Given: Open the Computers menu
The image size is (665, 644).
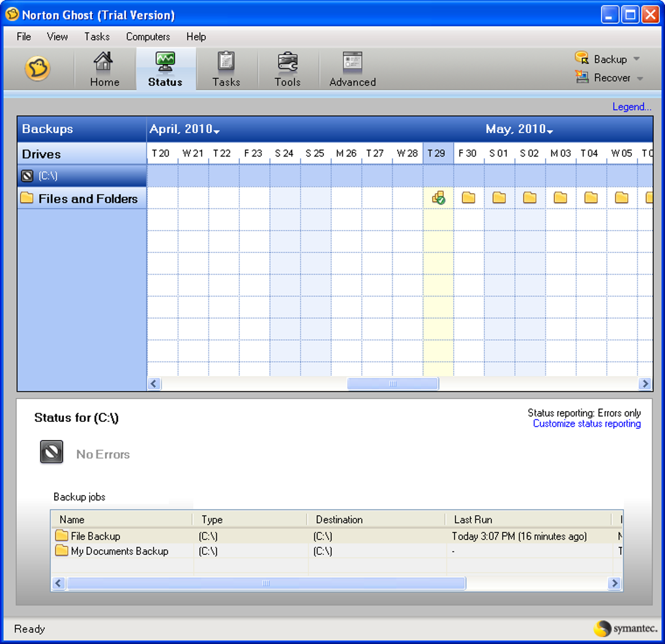Looking at the screenshot, I should [148, 37].
